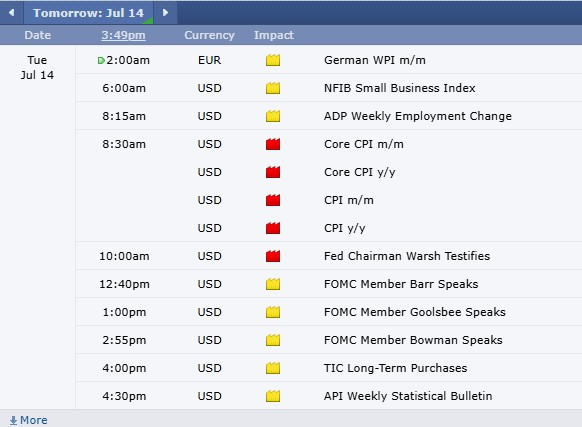Open the German WPI m/m event
582x427 pixels.
(x=375, y=60)
